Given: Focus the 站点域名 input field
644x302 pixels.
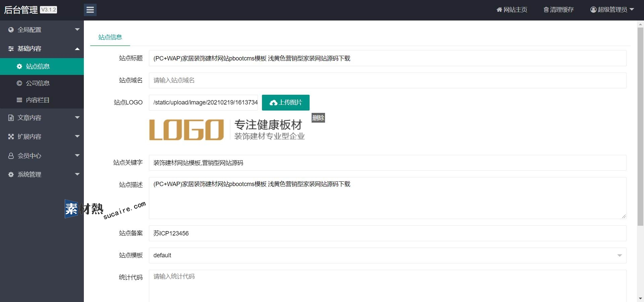Looking at the screenshot, I should click(387, 80).
